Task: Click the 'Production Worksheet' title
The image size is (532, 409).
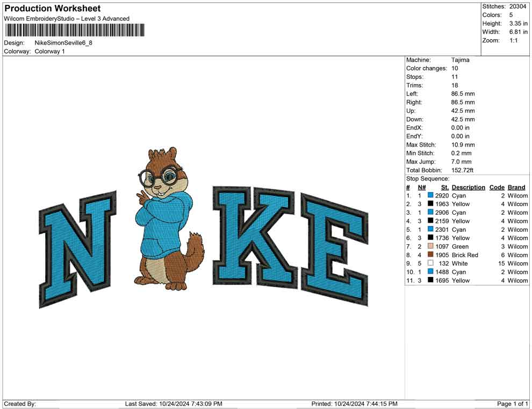Action: point(53,9)
